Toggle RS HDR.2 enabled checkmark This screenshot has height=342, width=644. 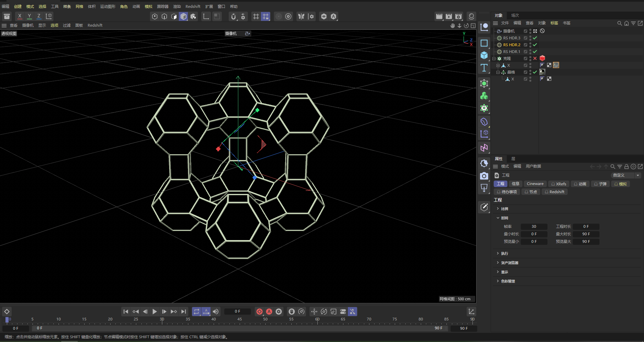click(535, 45)
